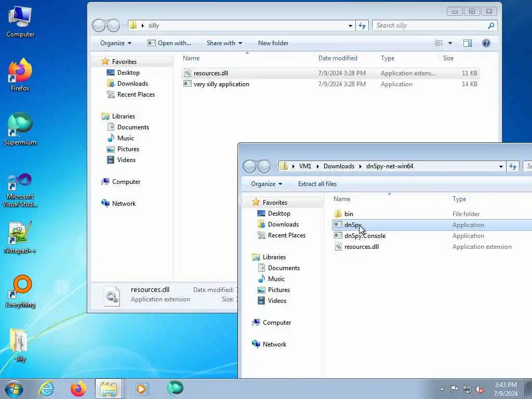Refresh the silly folder address bar
This screenshot has width=532, height=399.
pyautogui.click(x=362, y=25)
